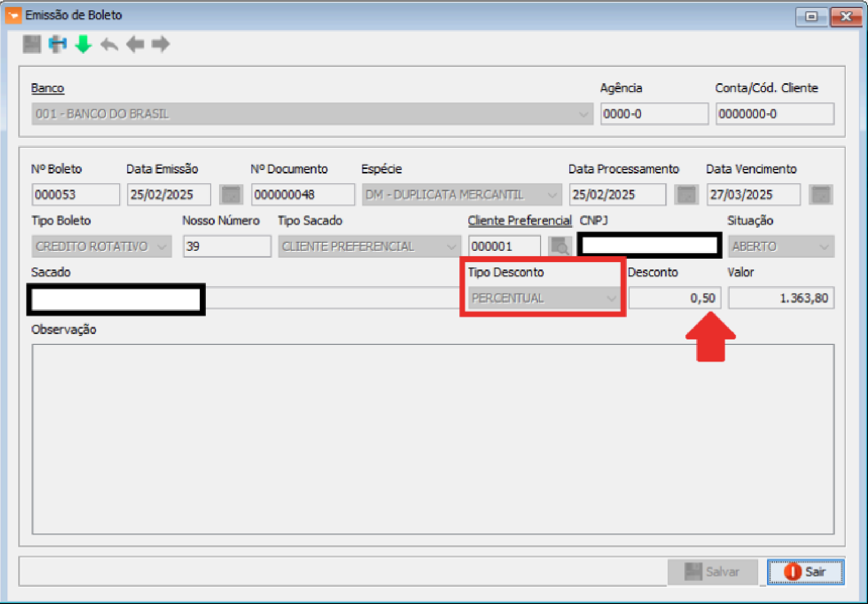This screenshot has height=604, width=868.
Task: Open the Espécie dropdown
Action: coord(552,195)
